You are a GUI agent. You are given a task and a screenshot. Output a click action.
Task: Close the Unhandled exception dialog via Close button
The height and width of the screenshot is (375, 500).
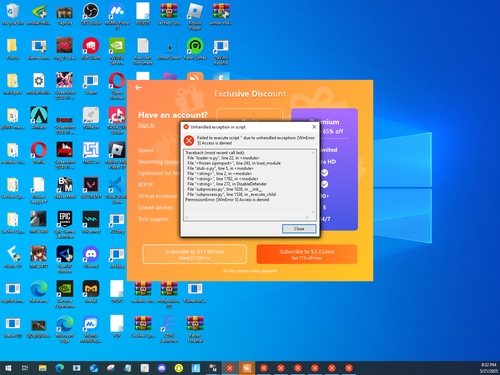[x=299, y=229]
